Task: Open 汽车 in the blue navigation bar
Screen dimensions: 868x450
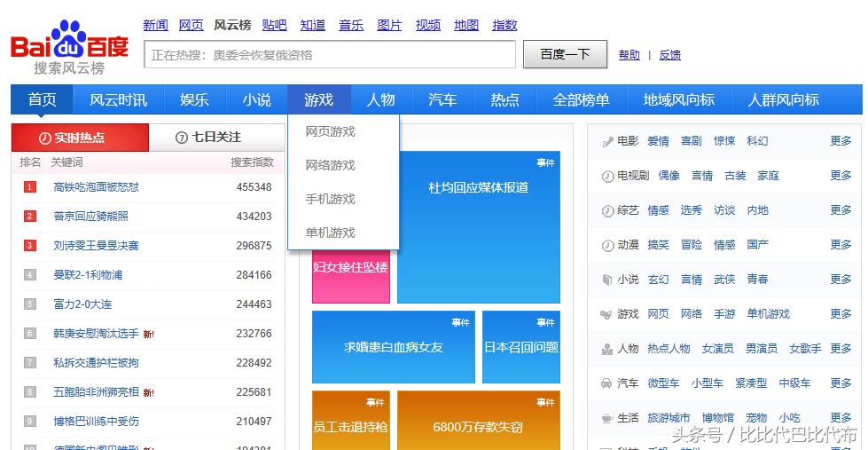Action: point(442,99)
